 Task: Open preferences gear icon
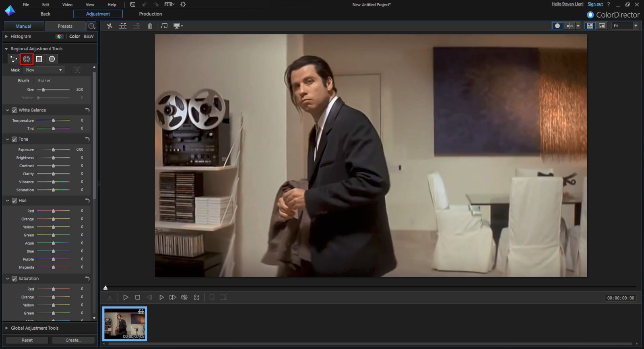coord(183,4)
